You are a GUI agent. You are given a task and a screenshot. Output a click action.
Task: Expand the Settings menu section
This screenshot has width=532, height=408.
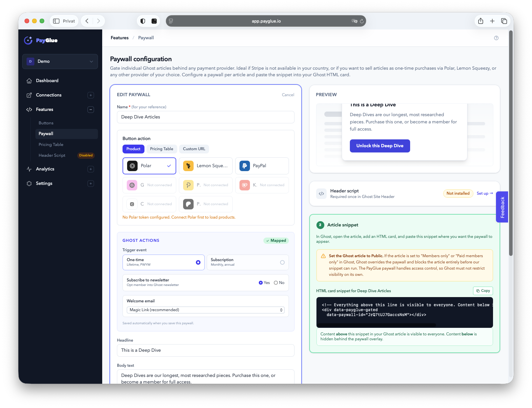91,184
